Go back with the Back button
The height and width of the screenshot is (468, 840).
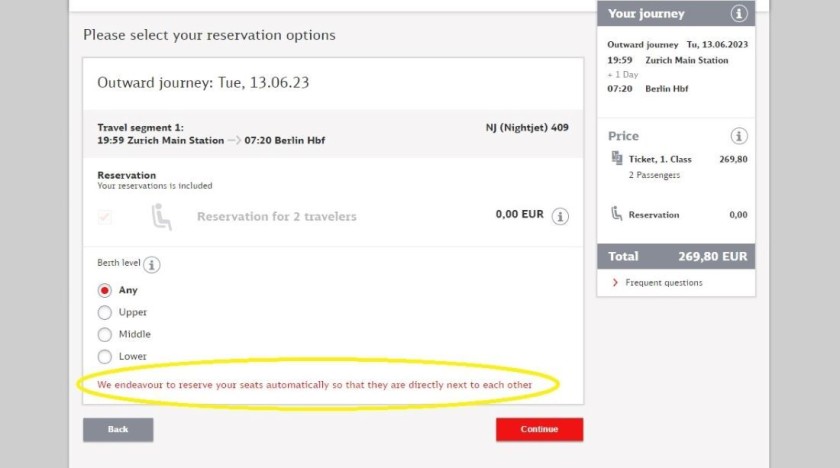click(x=118, y=429)
